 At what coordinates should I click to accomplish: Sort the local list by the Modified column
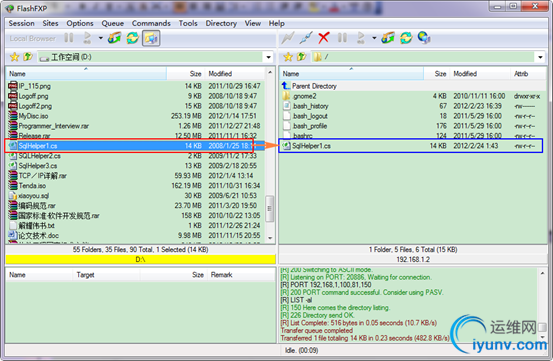point(235,74)
